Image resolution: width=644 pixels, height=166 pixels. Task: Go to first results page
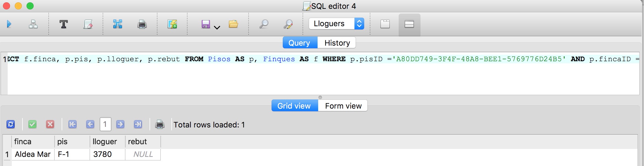(x=73, y=124)
